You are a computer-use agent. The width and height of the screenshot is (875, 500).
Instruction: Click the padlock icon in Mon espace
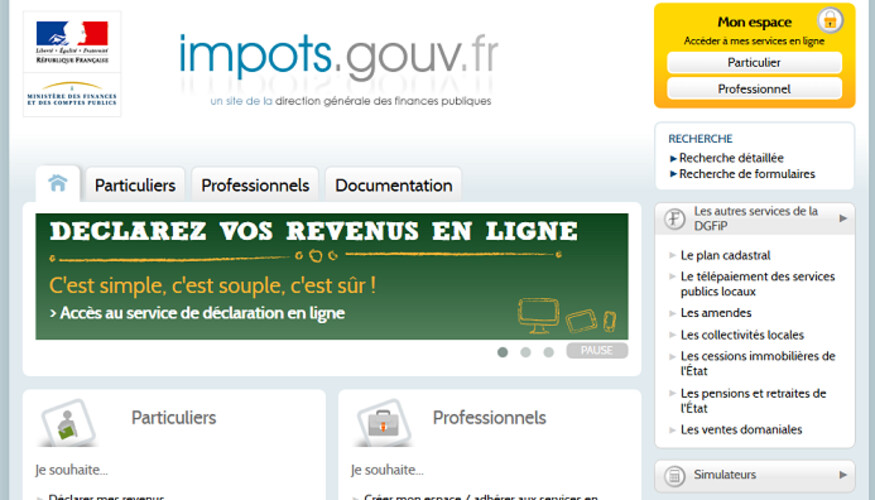click(829, 20)
